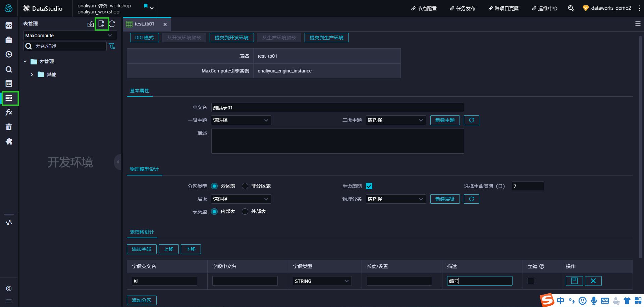644x307 pixels.
Task: Open the workspace switcher dropdown arrow
Action: coord(152,8)
